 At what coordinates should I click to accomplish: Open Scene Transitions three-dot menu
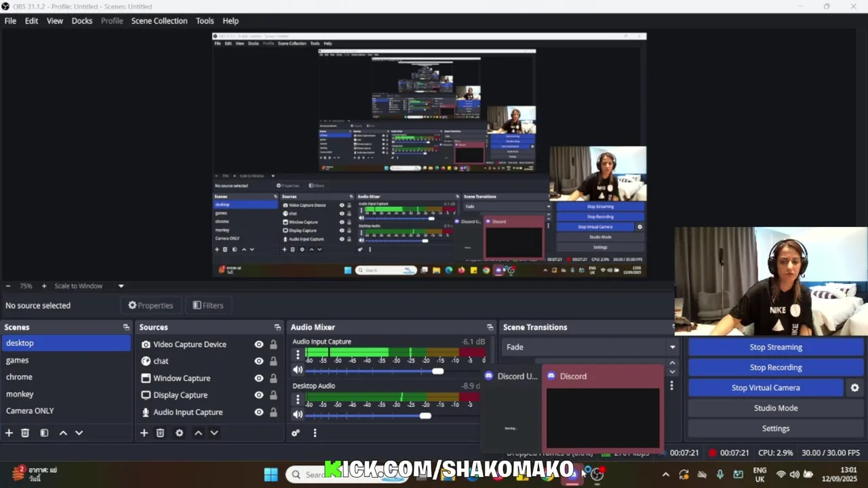tap(671, 386)
